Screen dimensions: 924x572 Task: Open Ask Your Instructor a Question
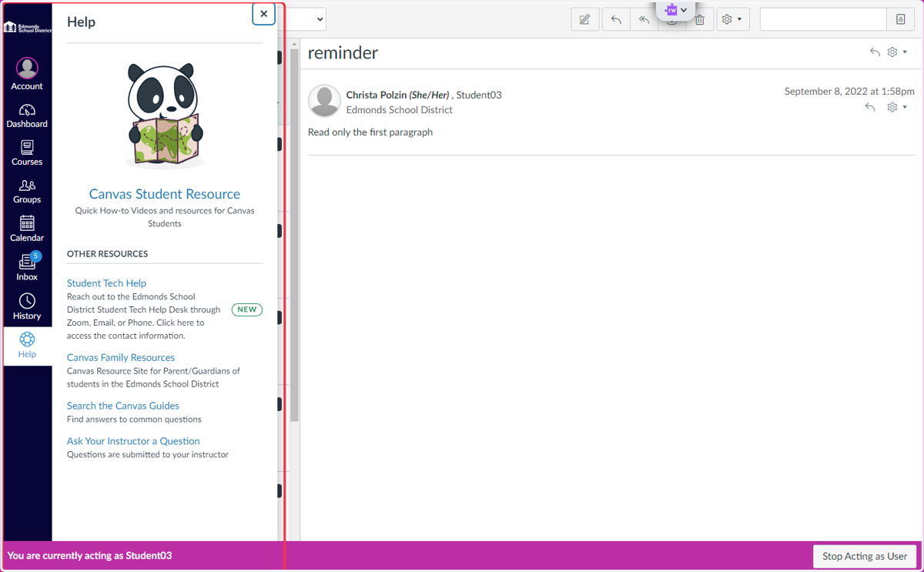[133, 441]
